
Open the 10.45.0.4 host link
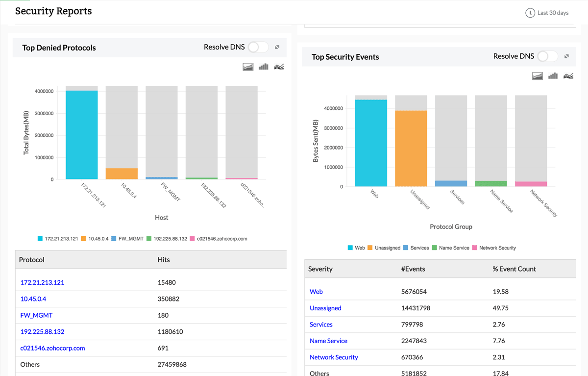point(33,299)
